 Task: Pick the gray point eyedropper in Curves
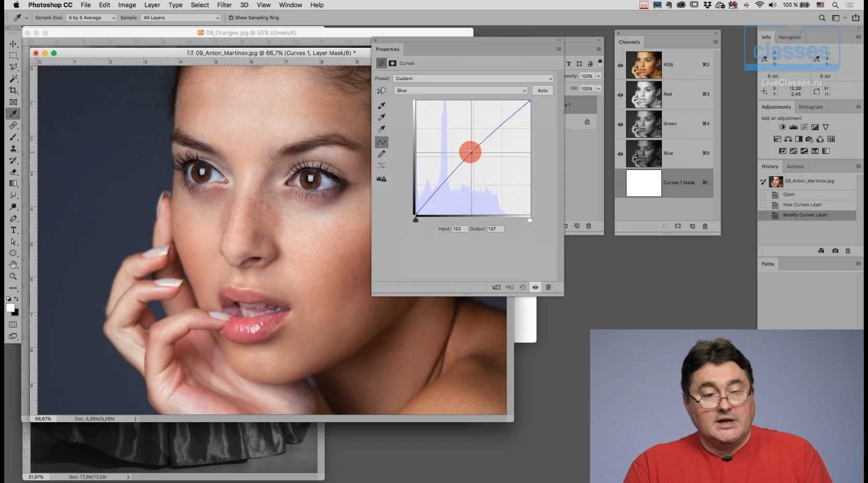(381, 118)
